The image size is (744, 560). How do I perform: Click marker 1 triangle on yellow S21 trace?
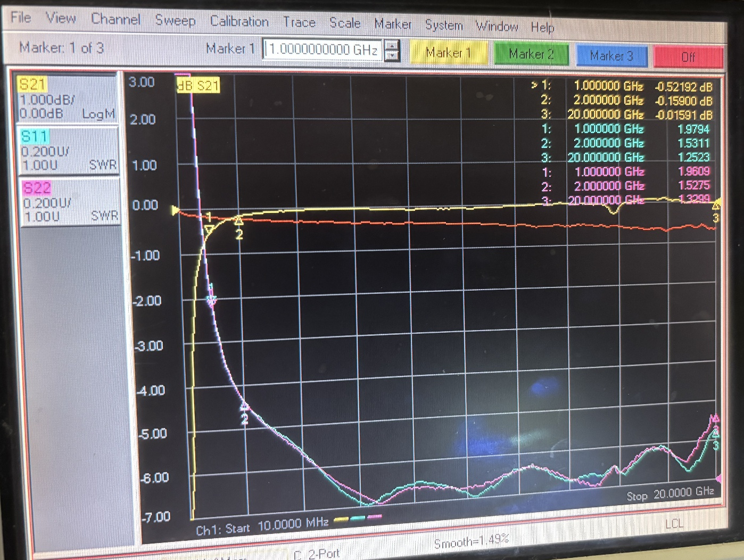point(209,229)
